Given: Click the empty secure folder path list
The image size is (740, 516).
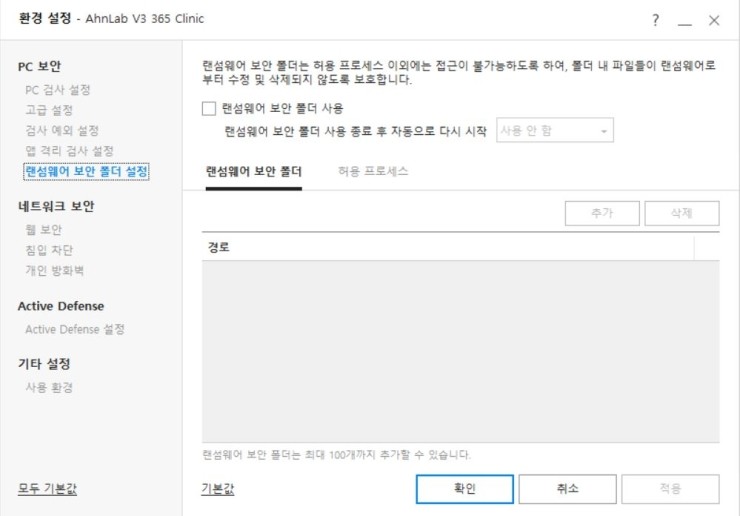Looking at the screenshot, I should pos(461,351).
